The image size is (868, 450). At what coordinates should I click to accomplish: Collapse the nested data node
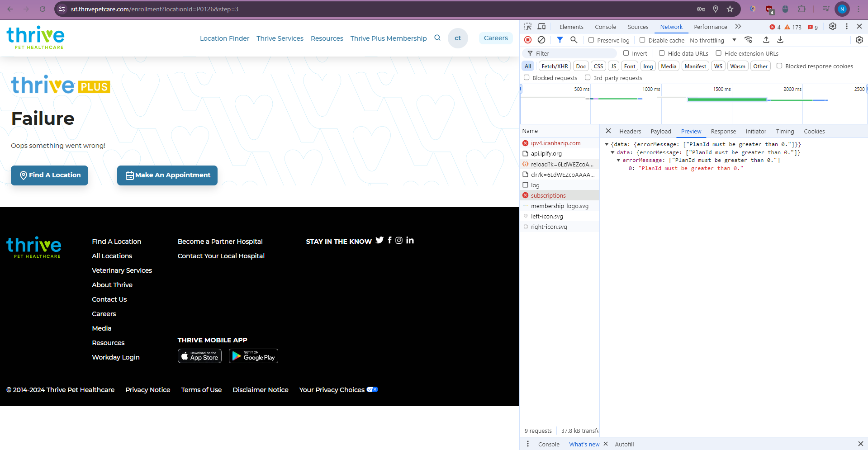[x=612, y=152]
